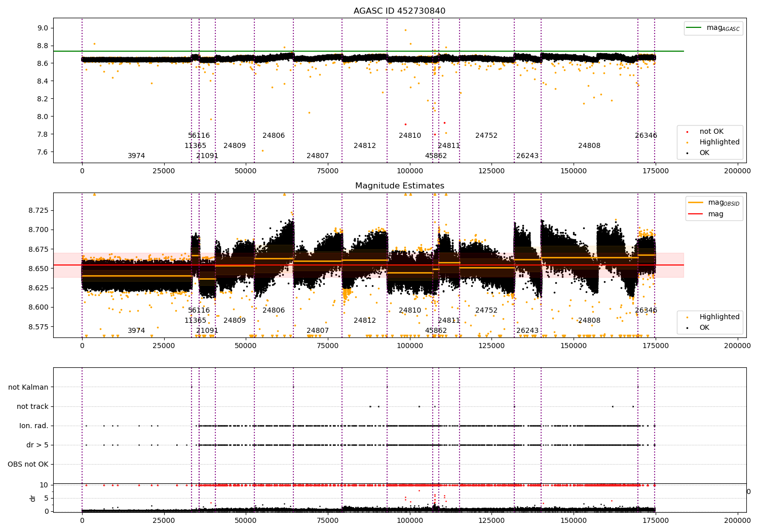Click 'OK' in the Magnitude Estimates legend
The image size is (760, 532).
pos(704,328)
